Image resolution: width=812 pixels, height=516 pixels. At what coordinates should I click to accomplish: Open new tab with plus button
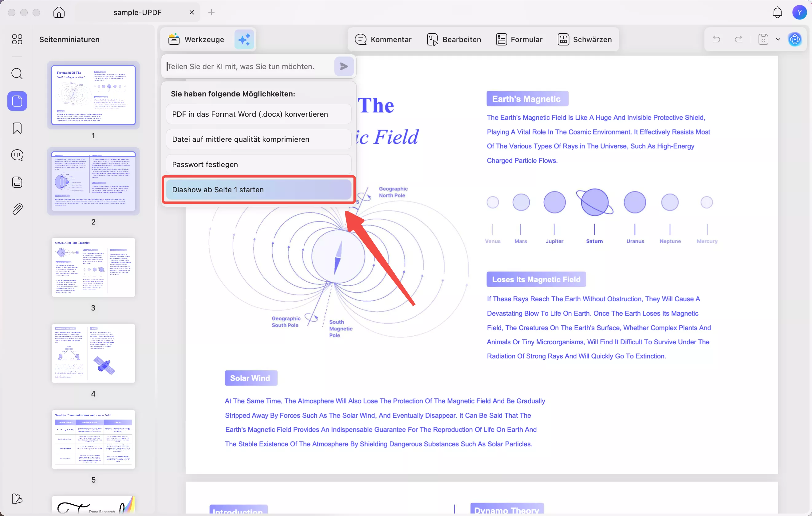click(211, 13)
